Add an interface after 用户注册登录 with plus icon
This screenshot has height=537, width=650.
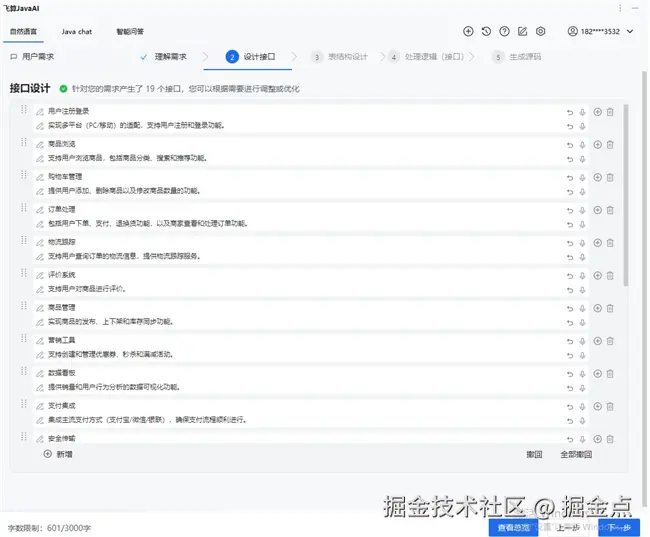[597, 112]
